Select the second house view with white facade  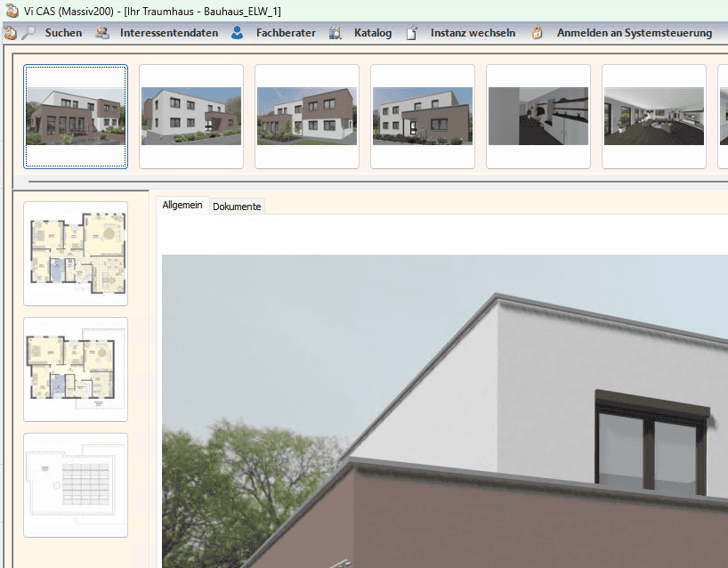pyautogui.click(x=191, y=116)
